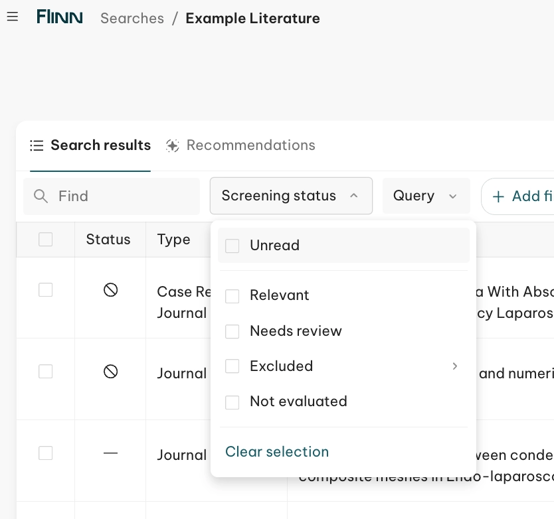This screenshot has height=519, width=554.
Task: Click the FLINN logo
Action: pyautogui.click(x=60, y=17)
